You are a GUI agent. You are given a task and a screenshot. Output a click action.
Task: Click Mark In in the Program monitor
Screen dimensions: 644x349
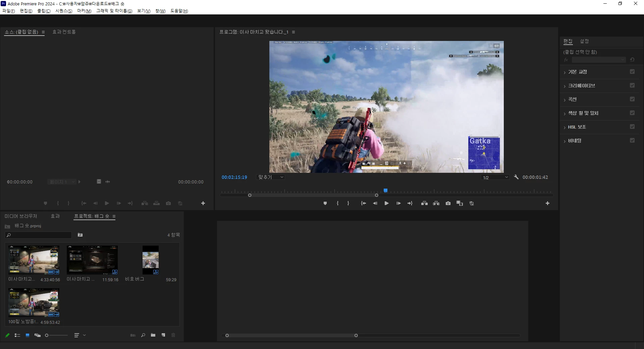pos(337,203)
